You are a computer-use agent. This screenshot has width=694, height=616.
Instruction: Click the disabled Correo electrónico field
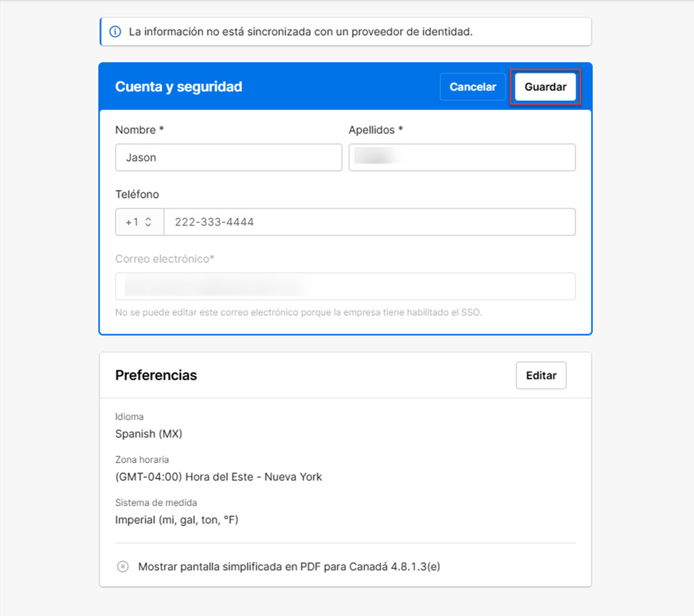345,286
